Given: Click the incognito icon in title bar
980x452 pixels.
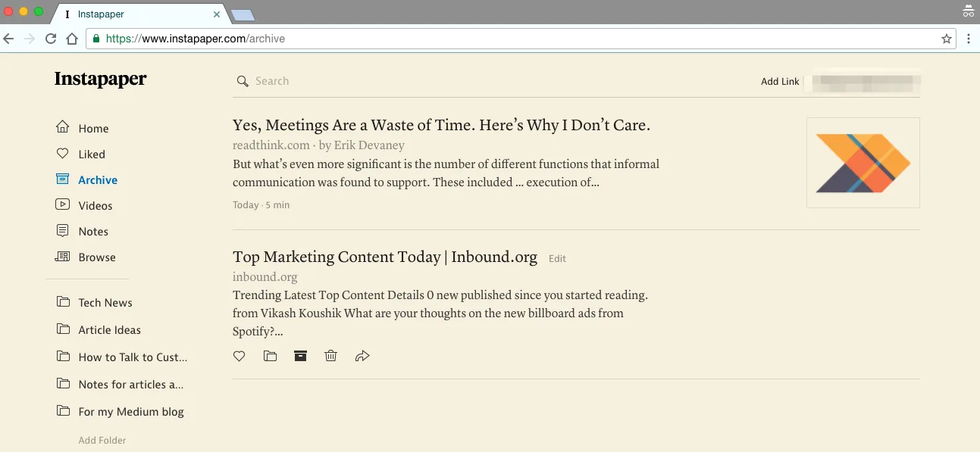Looking at the screenshot, I should pyautogui.click(x=968, y=11).
